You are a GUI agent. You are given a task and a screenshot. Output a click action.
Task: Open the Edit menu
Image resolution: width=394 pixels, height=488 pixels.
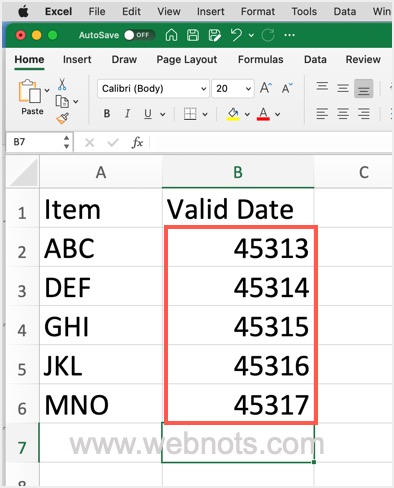pos(131,12)
